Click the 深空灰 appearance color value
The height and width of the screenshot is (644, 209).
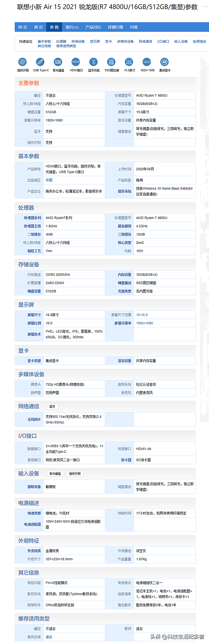point(141,551)
